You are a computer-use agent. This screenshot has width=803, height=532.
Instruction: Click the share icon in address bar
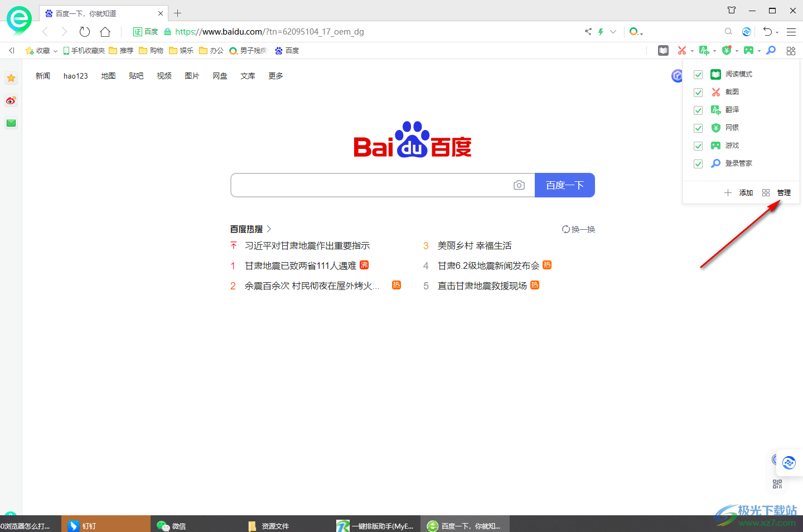click(x=588, y=32)
